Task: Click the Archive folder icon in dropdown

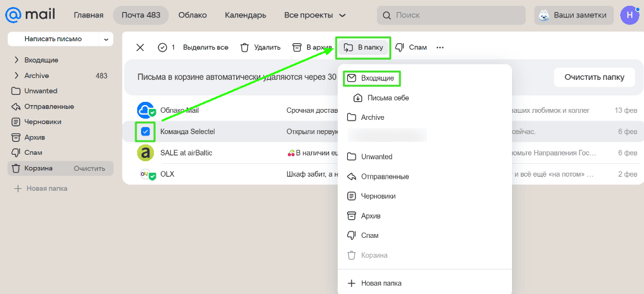Action: tap(351, 117)
